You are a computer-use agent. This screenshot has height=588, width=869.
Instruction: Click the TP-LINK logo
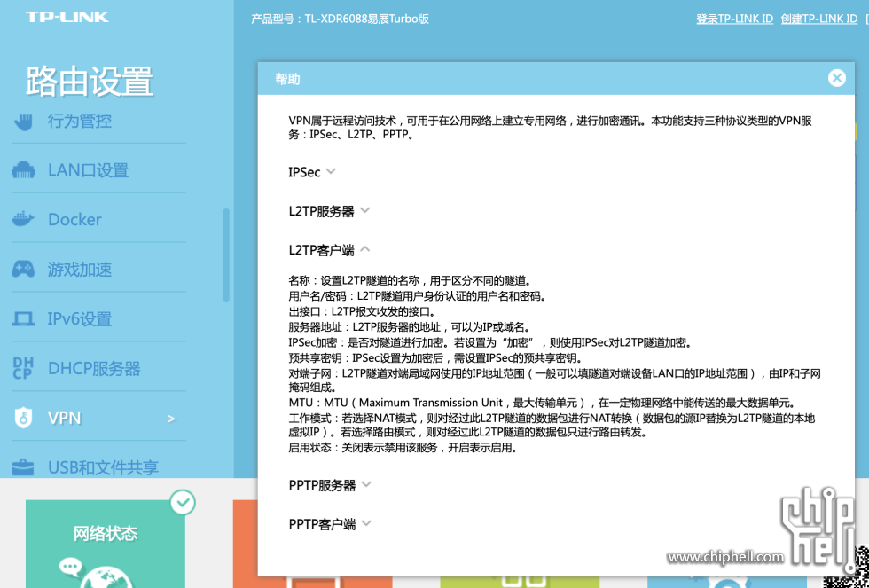67,17
